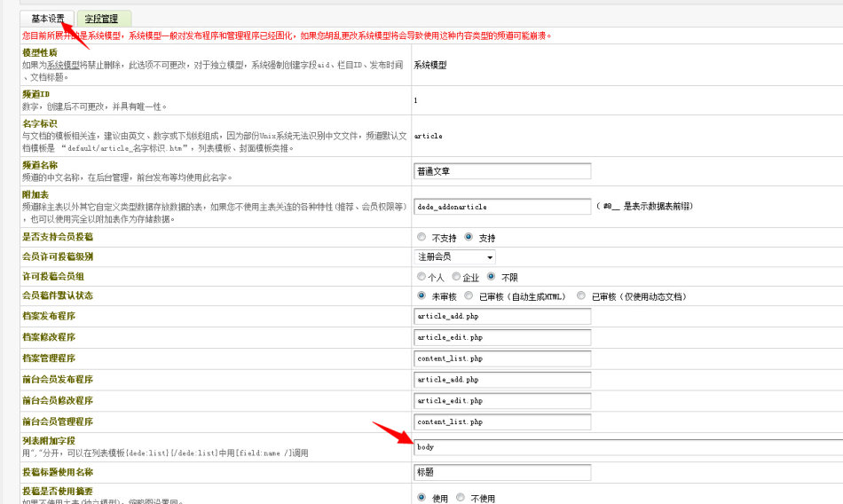Click the 投稿标题使用名称 field containing 标题
This screenshot has width=843, height=504.
[502, 472]
